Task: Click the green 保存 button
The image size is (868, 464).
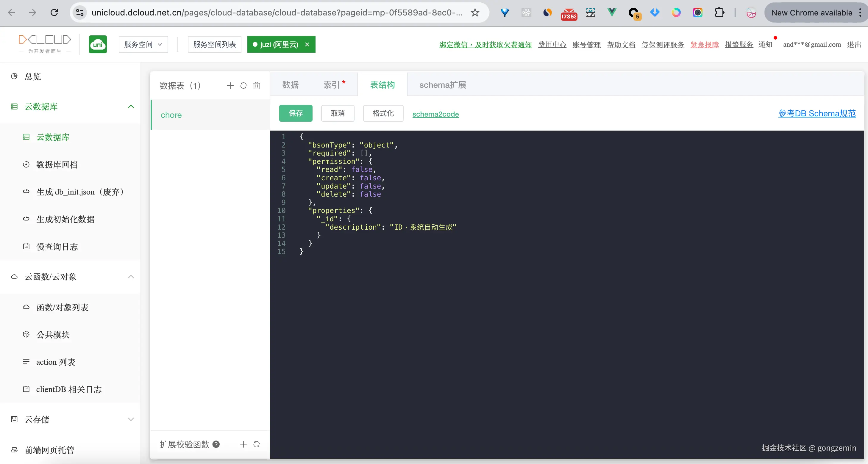Action: (296, 113)
